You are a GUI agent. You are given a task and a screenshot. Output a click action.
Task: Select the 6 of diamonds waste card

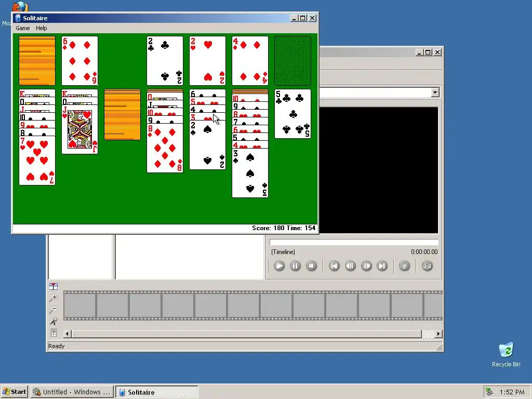click(x=79, y=61)
